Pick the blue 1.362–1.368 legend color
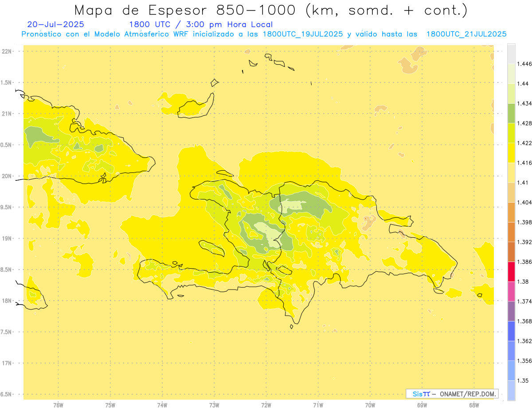This screenshot has width=532, height=411. (511, 331)
